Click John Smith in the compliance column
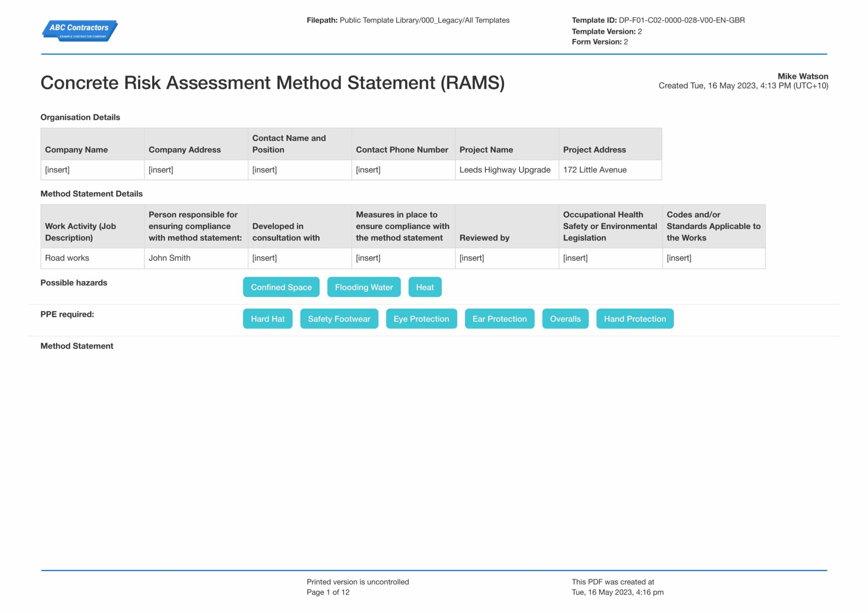Viewport: 868px width, 613px height. click(170, 258)
